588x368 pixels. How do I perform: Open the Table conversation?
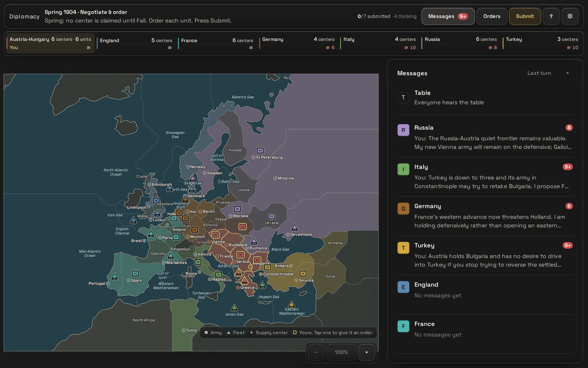coord(485,98)
